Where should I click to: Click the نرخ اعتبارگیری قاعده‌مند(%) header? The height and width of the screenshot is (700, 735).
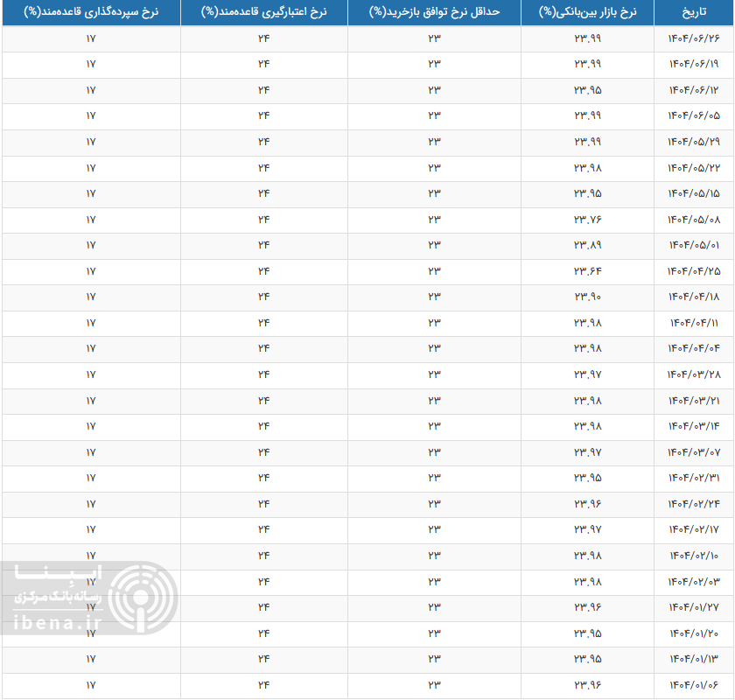[263, 13]
